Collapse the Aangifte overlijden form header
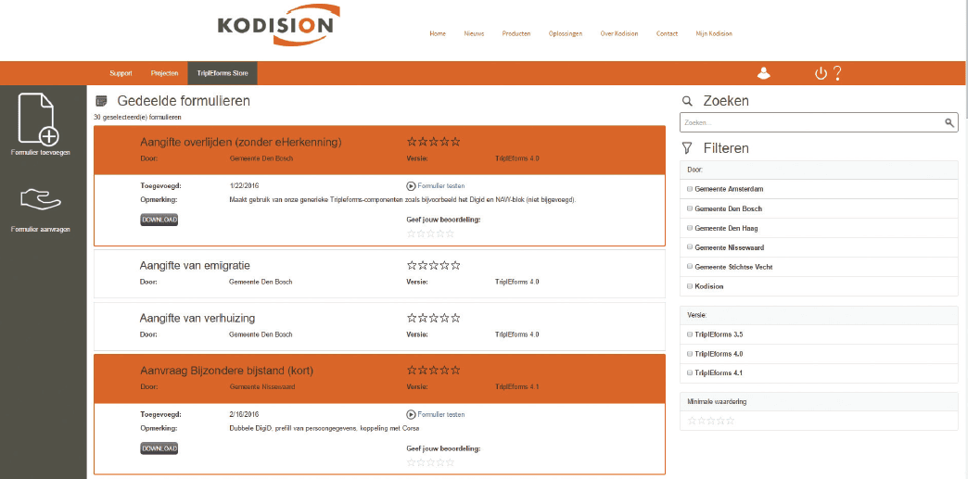The image size is (980, 479). pos(379,150)
